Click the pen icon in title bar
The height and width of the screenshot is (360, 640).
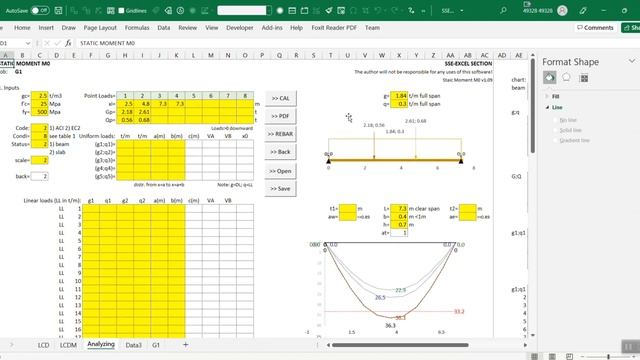point(583,11)
